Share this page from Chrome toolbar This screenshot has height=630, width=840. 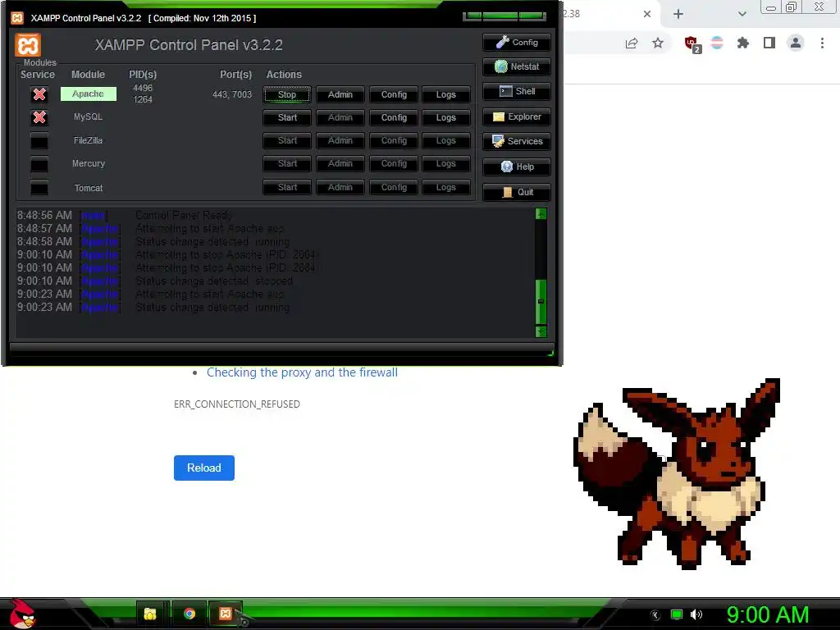pyautogui.click(x=632, y=43)
